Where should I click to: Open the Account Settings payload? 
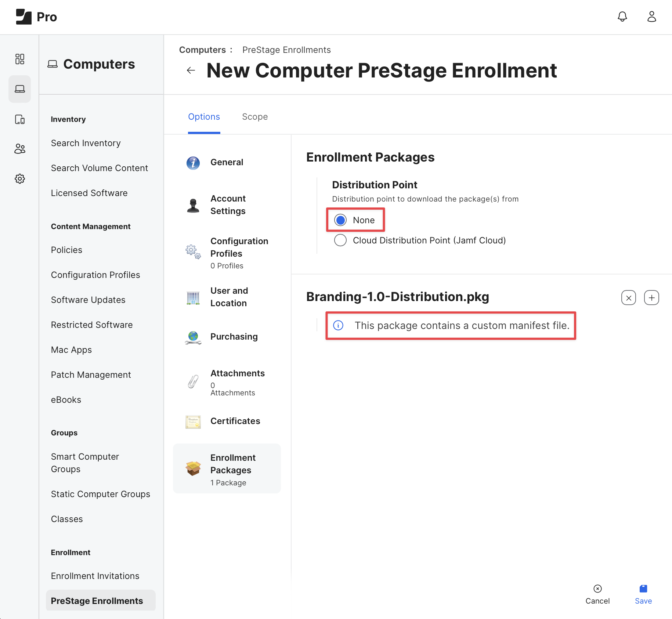(227, 205)
